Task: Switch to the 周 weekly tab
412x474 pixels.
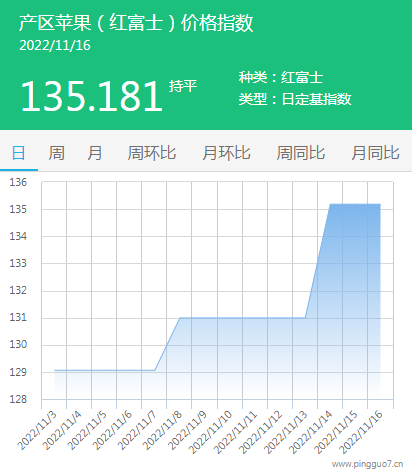Action: pyautogui.click(x=57, y=153)
